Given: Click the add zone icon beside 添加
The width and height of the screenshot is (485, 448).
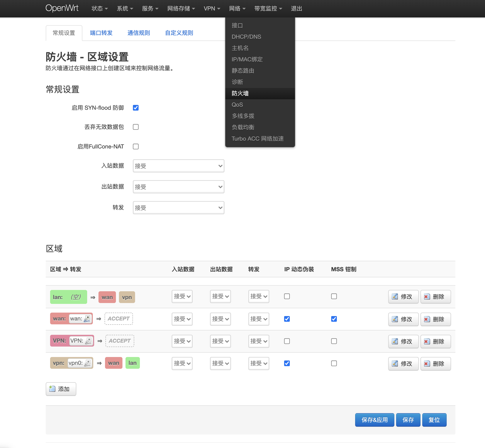Looking at the screenshot, I should tap(52, 389).
